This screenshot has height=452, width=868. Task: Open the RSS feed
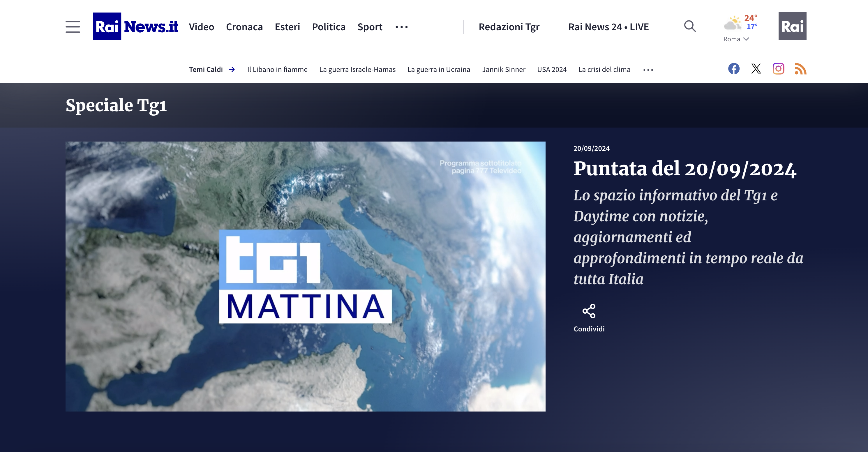(801, 69)
